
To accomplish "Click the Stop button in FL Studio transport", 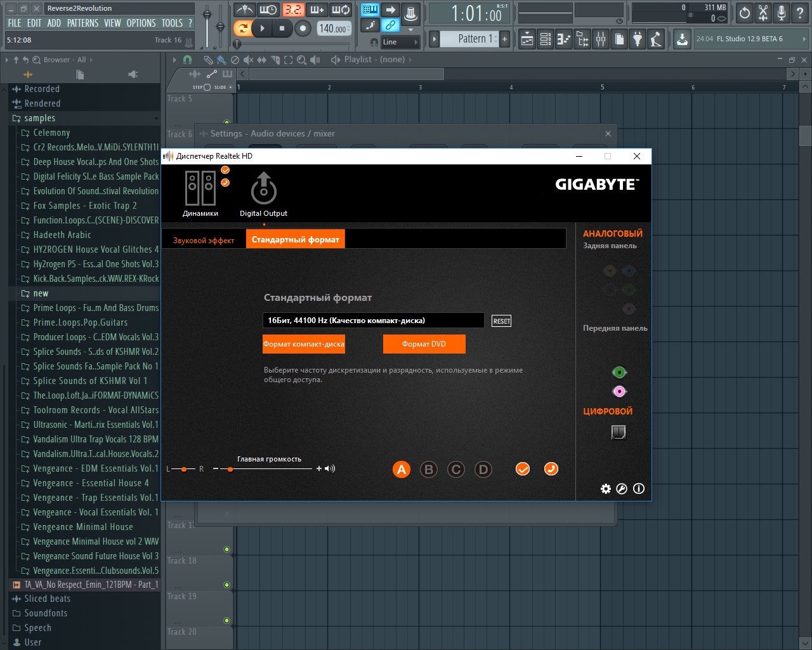I will click(282, 28).
